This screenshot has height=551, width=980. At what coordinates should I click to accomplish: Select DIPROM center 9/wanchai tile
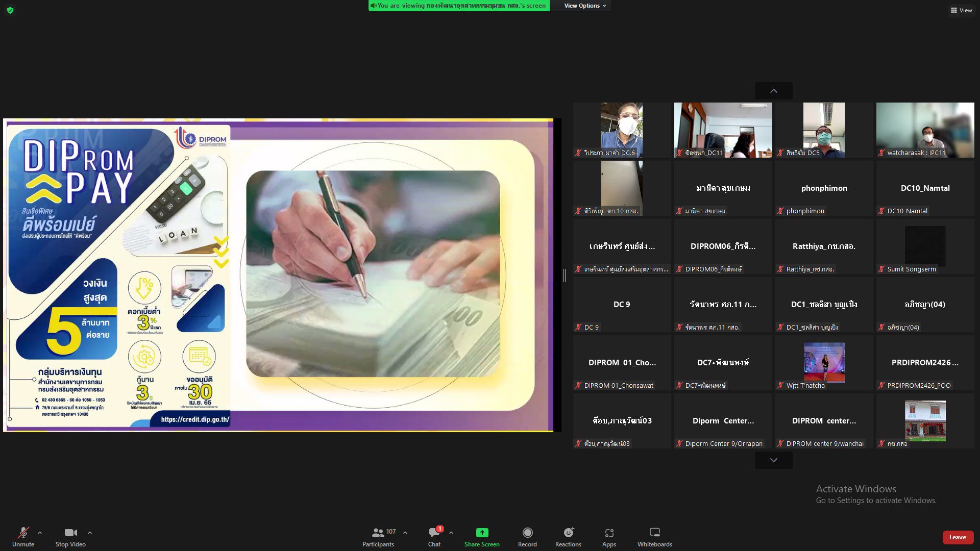(824, 421)
